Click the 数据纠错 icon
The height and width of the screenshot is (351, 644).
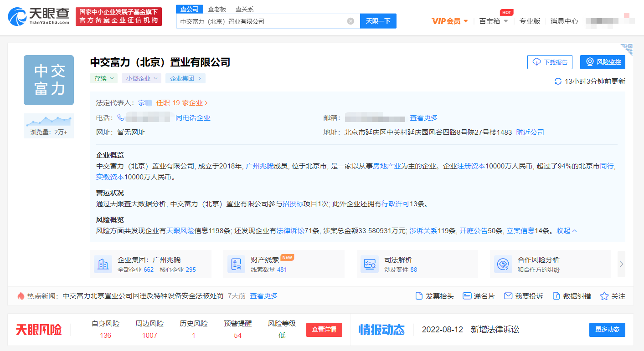[556, 296]
